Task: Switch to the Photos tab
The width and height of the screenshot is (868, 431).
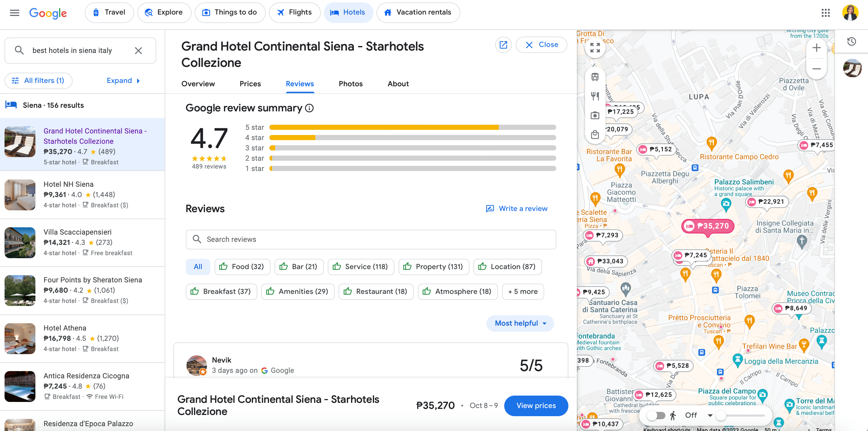Action: (350, 84)
